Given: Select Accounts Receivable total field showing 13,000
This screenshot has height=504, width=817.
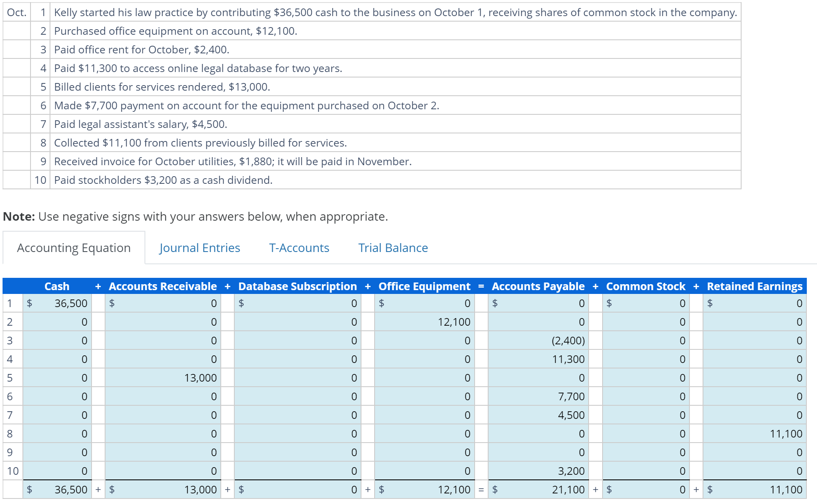Looking at the screenshot, I should [x=163, y=490].
